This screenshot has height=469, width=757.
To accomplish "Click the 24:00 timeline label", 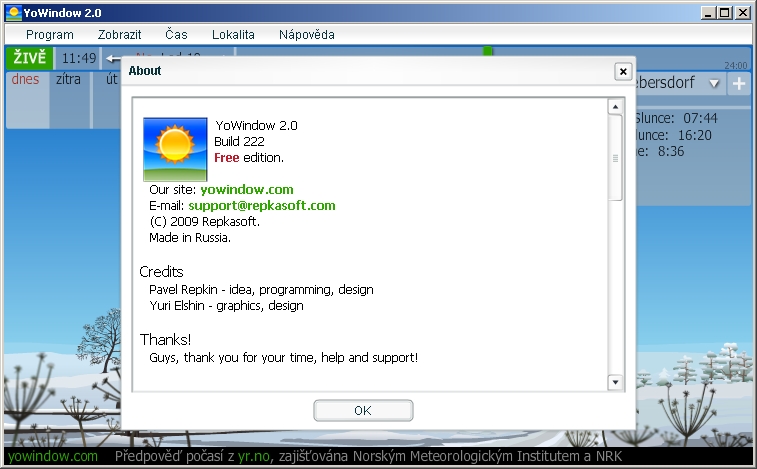I will 736,66.
